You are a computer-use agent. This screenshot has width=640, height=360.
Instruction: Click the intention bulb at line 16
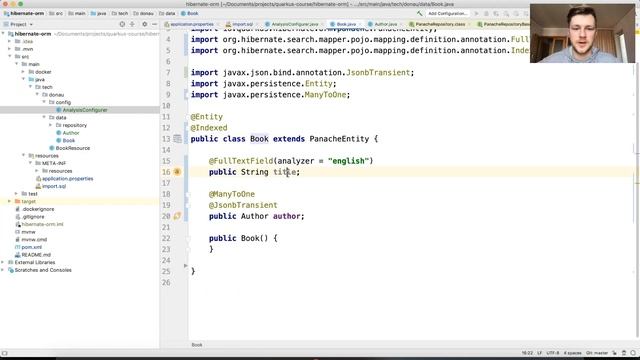pos(177,172)
